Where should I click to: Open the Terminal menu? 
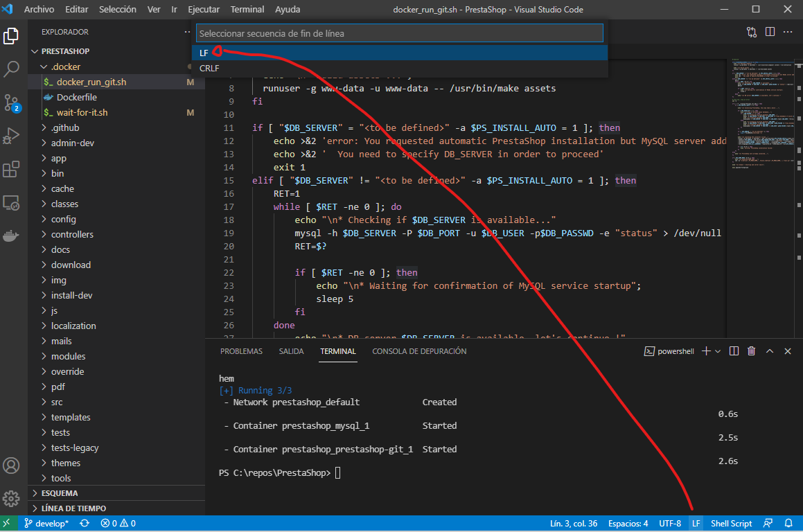click(x=247, y=10)
